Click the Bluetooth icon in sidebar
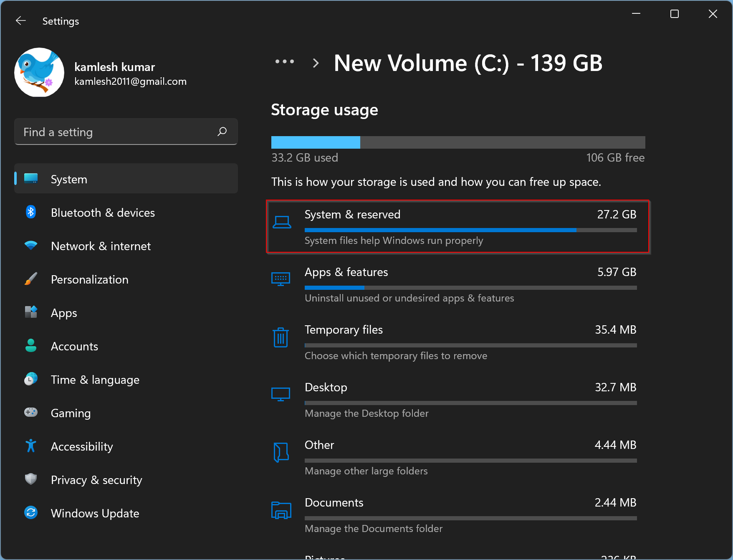 [31, 212]
